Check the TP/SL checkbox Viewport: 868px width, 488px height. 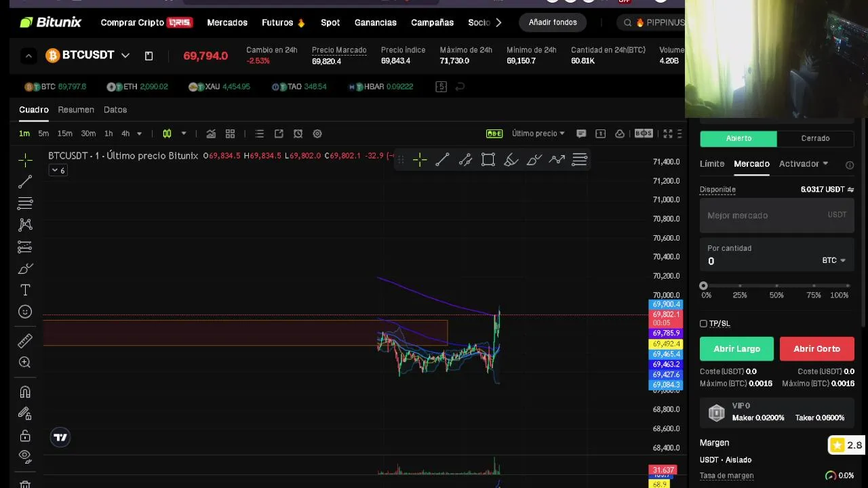pyautogui.click(x=703, y=324)
